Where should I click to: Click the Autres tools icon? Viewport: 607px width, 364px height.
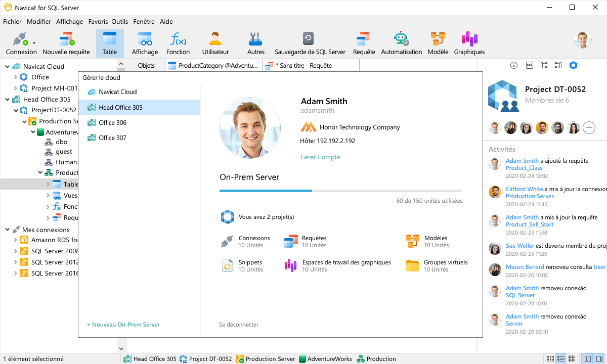click(256, 39)
